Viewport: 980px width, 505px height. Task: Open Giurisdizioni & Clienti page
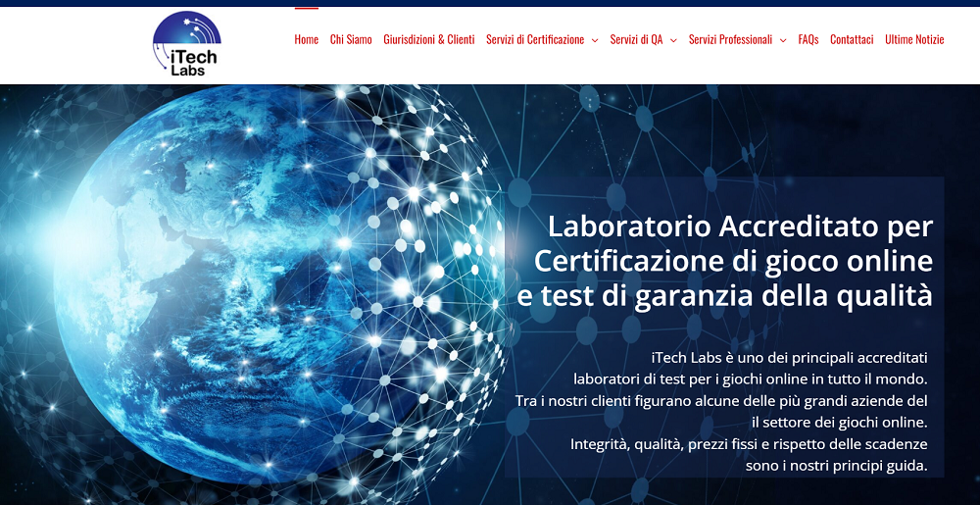pyautogui.click(x=429, y=39)
